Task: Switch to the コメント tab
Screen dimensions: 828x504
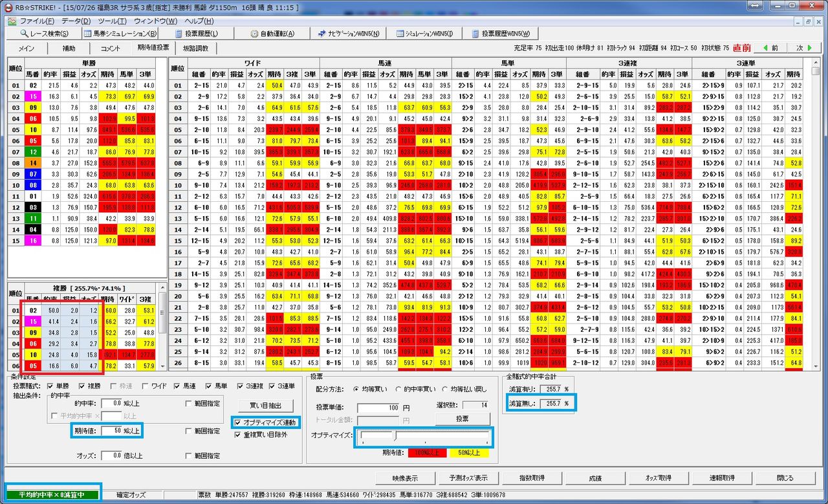Action: [111, 48]
